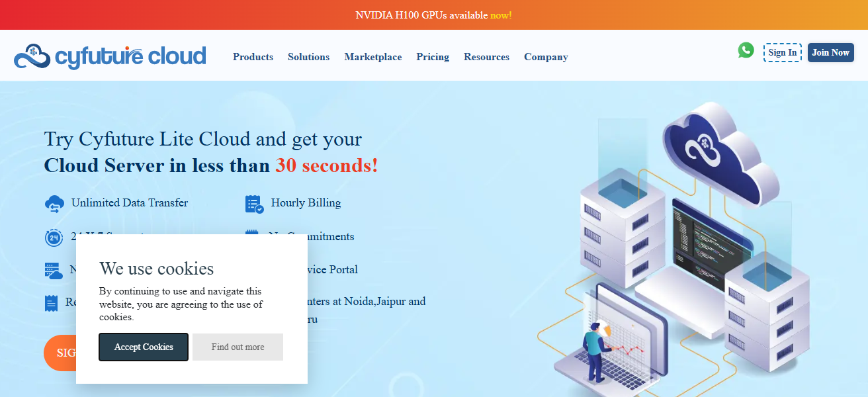Click the NVIDIA H100 GPUs announcement banner

click(433, 15)
